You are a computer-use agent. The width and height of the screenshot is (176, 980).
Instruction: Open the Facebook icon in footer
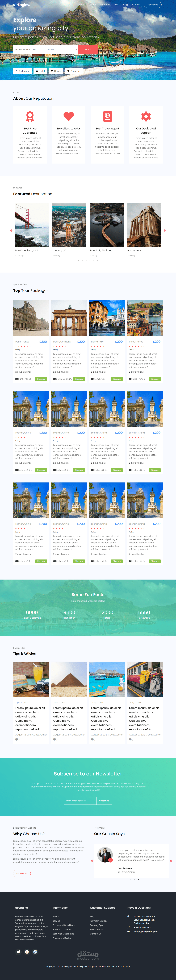(x=27, y=952)
